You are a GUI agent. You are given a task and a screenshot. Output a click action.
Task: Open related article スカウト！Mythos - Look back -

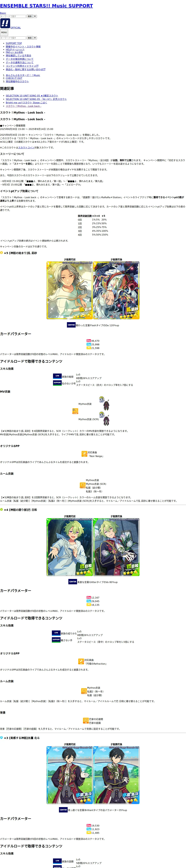pyautogui.click(x=24, y=106)
